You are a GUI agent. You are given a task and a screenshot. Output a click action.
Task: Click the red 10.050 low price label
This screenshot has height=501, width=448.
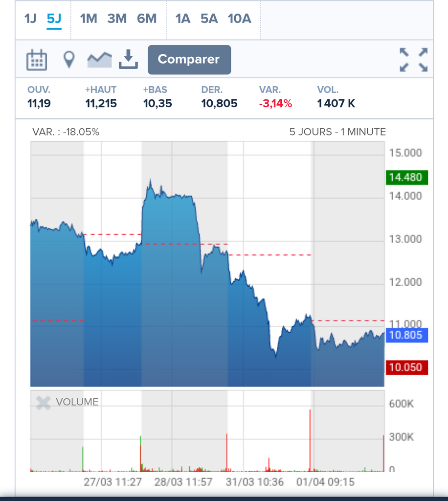(x=407, y=367)
